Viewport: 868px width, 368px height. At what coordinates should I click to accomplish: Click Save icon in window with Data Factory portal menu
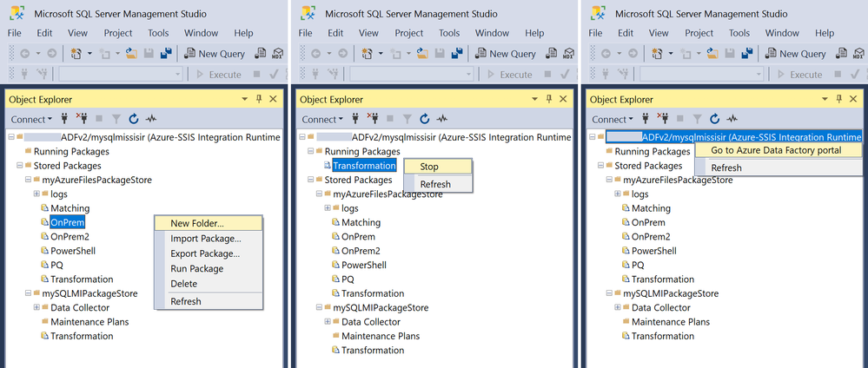(729, 54)
